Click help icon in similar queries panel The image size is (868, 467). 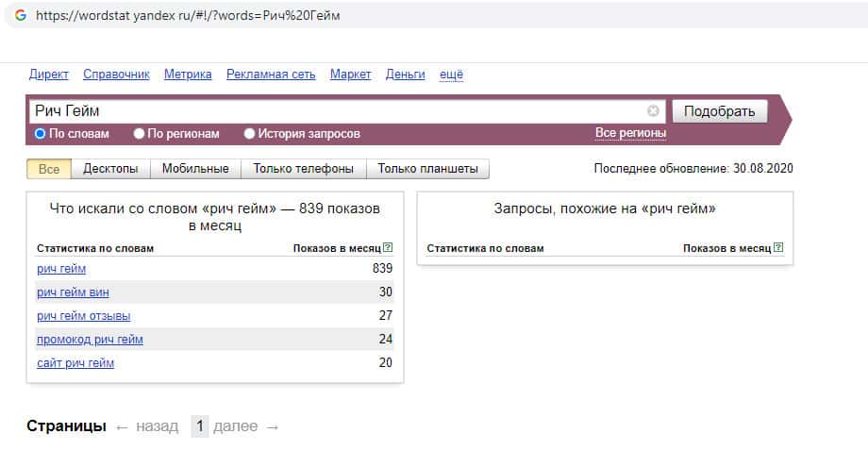[778, 248]
